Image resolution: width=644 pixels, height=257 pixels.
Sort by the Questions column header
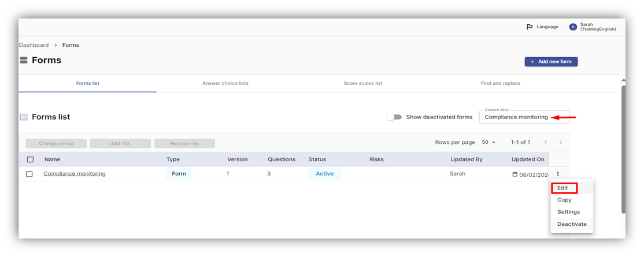(x=282, y=159)
